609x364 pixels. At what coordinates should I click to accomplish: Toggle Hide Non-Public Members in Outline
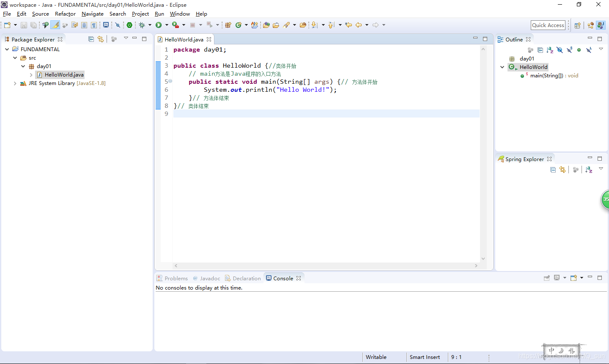tap(579, 50)
